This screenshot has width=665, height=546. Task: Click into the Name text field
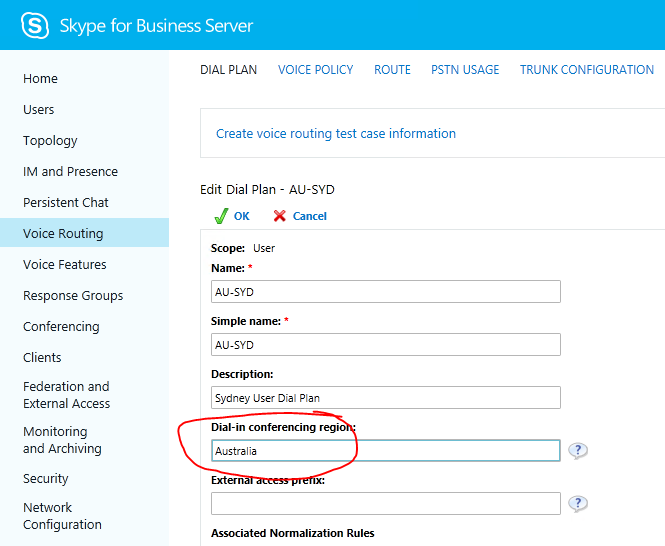tap(385, 291)
